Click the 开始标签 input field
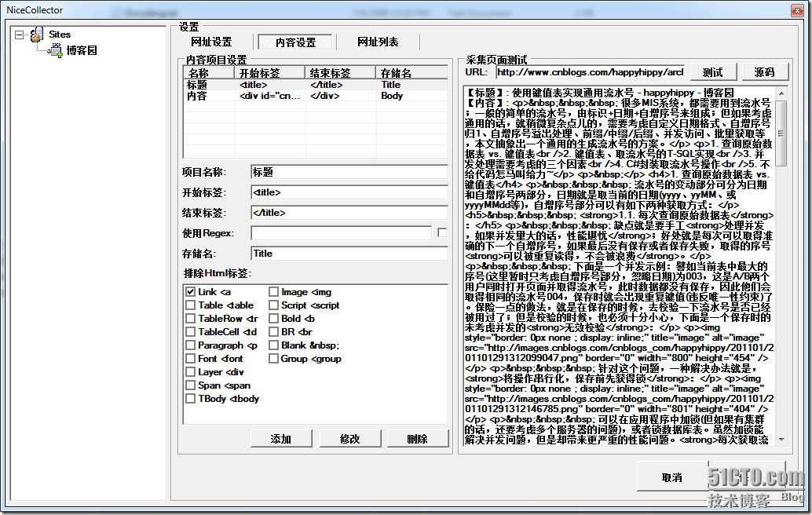 [349, 192]
